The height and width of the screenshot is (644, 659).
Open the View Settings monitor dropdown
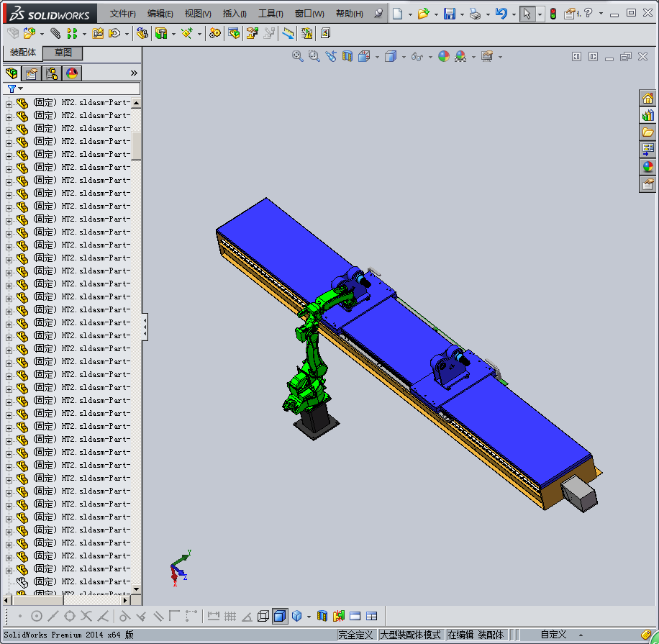500,57
